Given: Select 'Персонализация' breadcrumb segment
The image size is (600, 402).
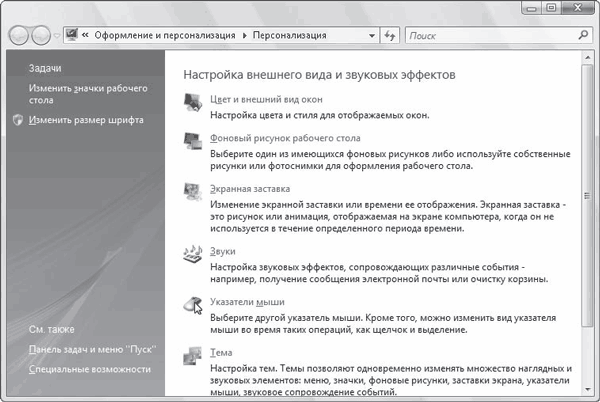Looking at the screenshot, I should coord(290,35).
